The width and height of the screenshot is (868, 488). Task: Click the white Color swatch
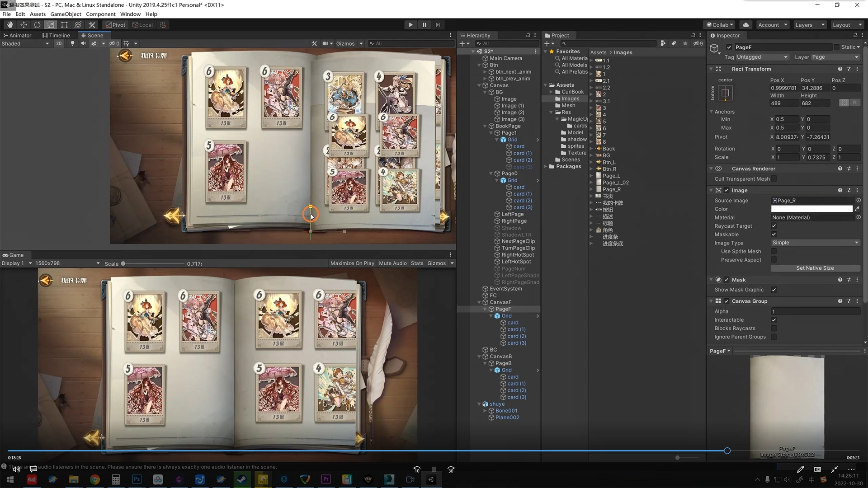(x=811, y=209)
